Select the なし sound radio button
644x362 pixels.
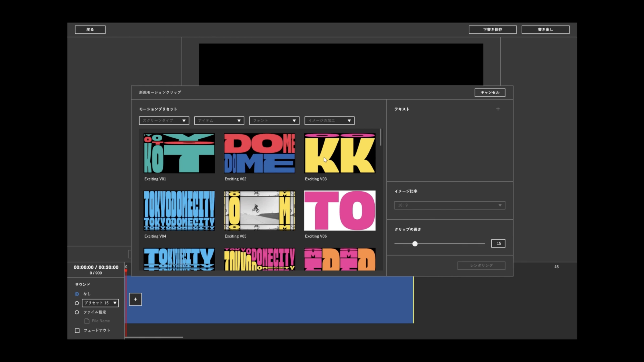77,294
